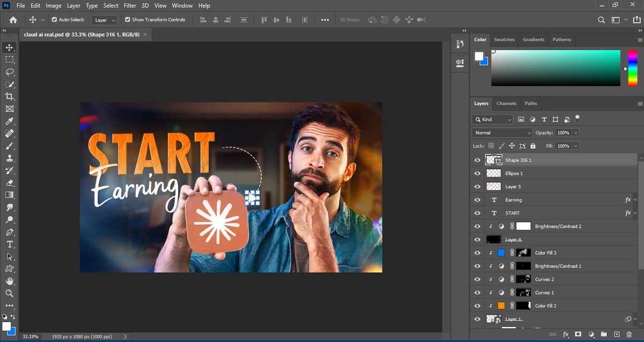Switch to the Gradients tab
Image resolution: width=644 pixels, height=342 pixels.
533,40
